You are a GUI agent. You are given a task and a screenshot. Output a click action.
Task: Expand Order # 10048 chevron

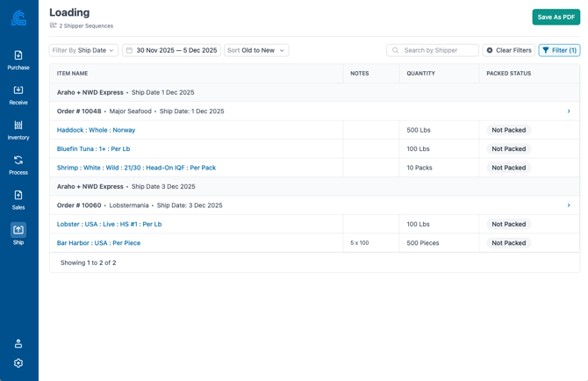pyautogui.click(x=569, y=111)
